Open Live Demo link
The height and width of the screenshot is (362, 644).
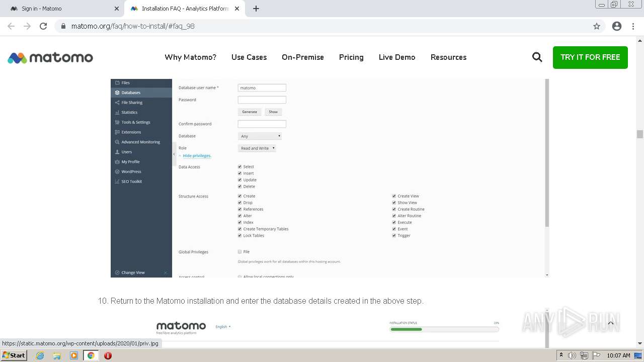pyautogui.click(x=397, y=57)
